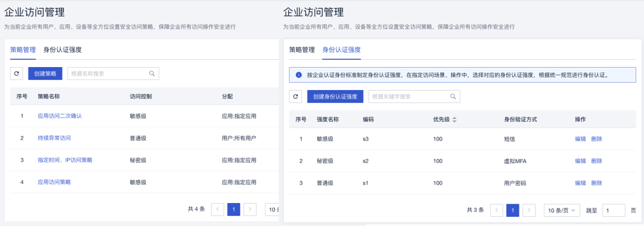Image resolution: width=644 pixels, height=226 pixels.
Task: Edit the 普通级 s1 strength row
Action: click(581, 183)
